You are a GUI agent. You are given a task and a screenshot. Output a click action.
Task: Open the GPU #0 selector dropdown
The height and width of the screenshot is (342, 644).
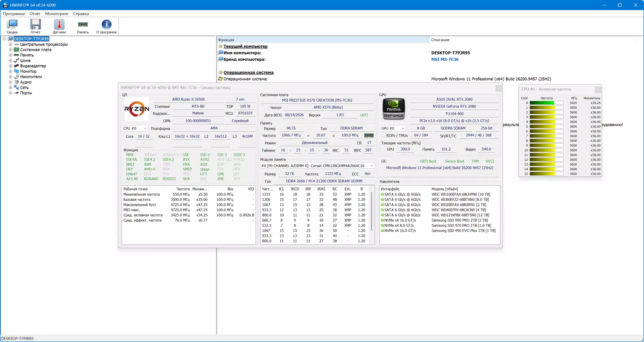(x=393, y=128)
